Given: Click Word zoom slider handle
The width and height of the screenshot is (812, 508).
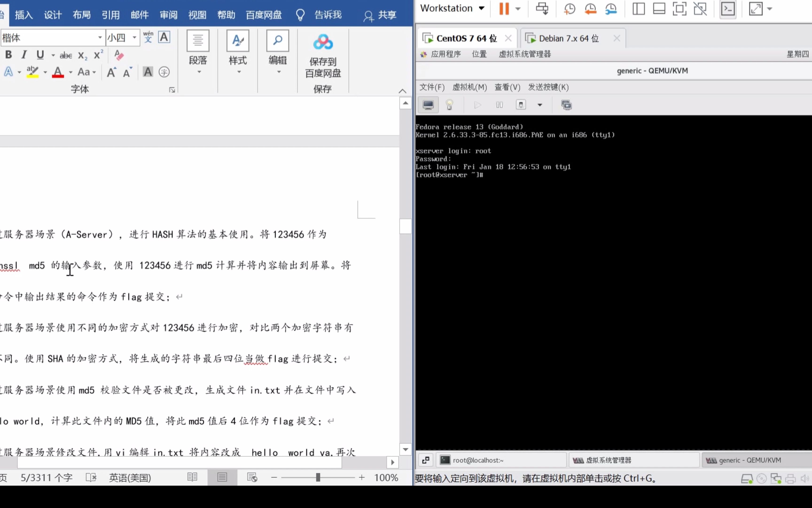Looking at the screenshot, I should click(x=318, y=477).
